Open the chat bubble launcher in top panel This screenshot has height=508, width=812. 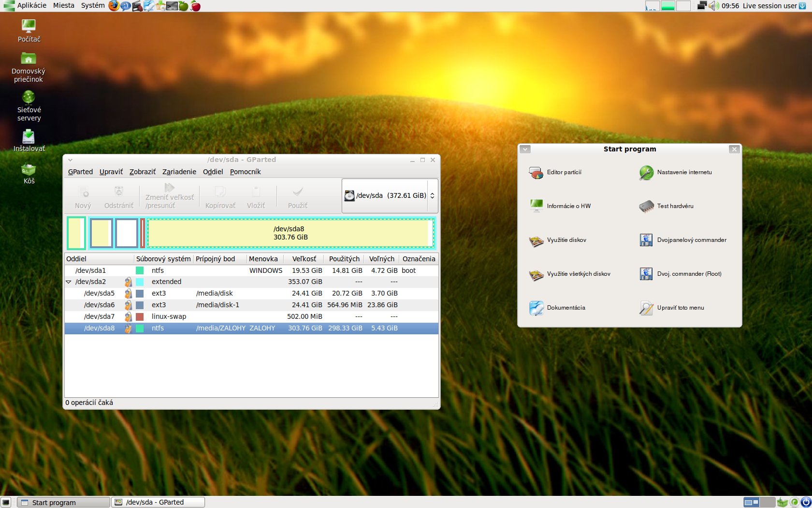[x=125, y=6]
